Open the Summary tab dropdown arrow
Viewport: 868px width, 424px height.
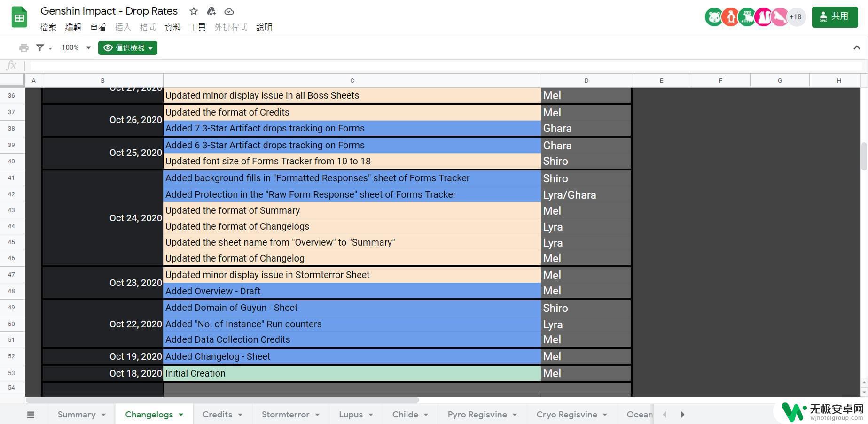pos(103,415)
